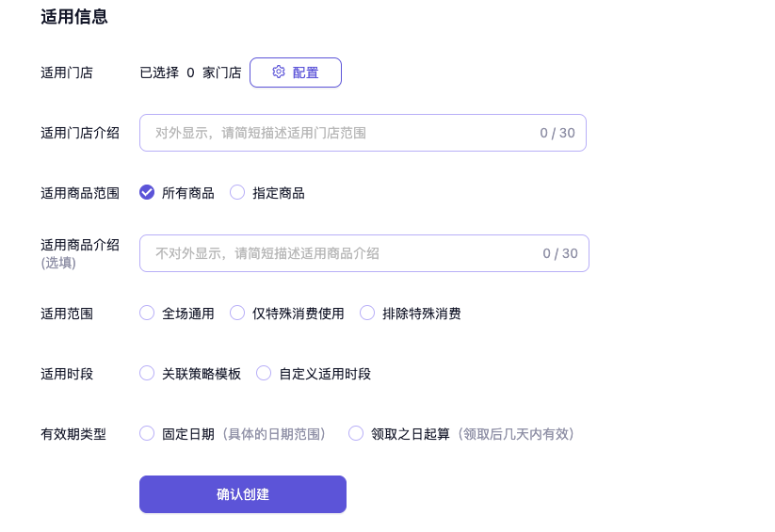Image resolution: width=775 pixels, height=532 pixels.
Task: Select 全场通用 for 适用范围
Action: click(x=147, y=314)
